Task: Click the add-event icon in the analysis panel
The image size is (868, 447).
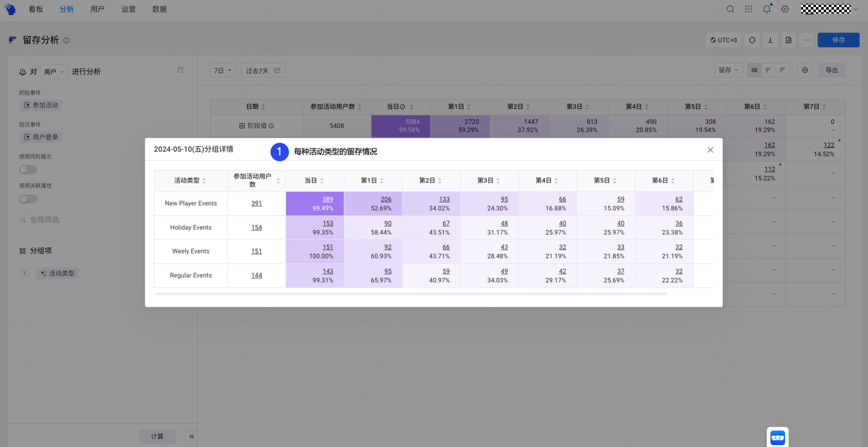Action: (x=181, y=70)
